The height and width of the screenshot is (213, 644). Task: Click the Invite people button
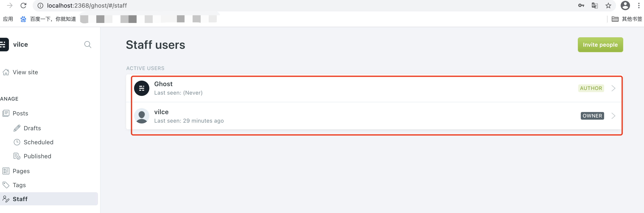[600, 45]
